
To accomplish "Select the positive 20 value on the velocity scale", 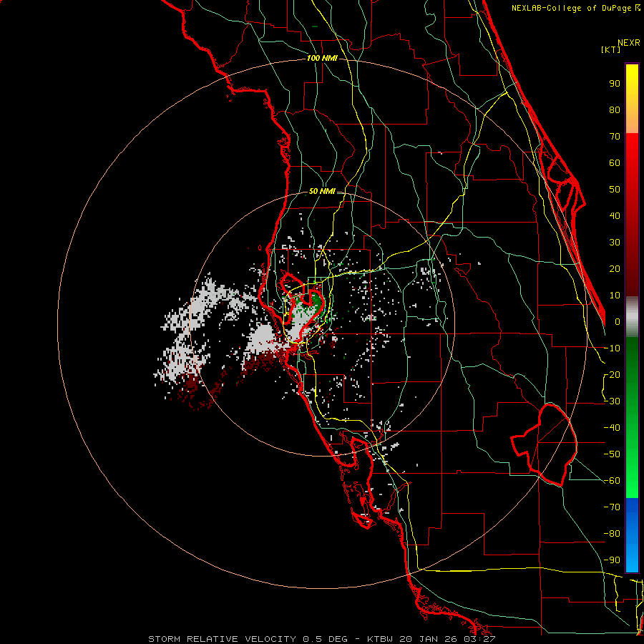I will (x=615, y=269).
